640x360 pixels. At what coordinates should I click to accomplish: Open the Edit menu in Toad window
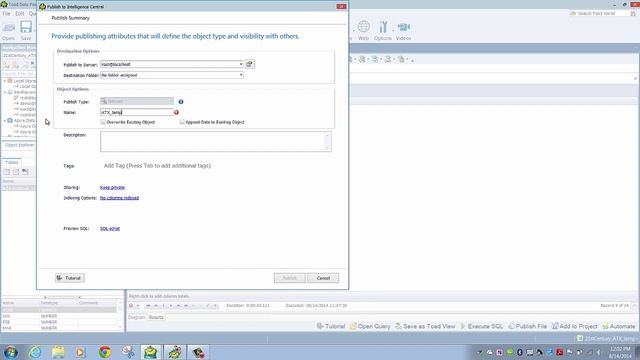click(20, 13)
